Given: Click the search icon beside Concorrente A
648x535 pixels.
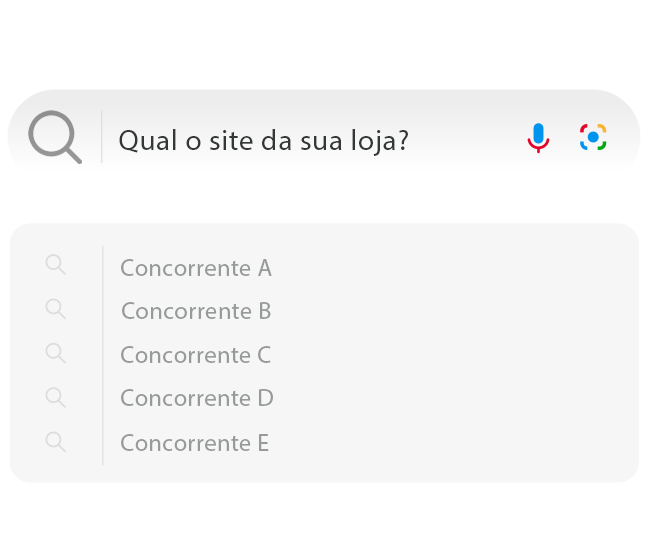Looking at the screenshot, I should pos(56,265).
